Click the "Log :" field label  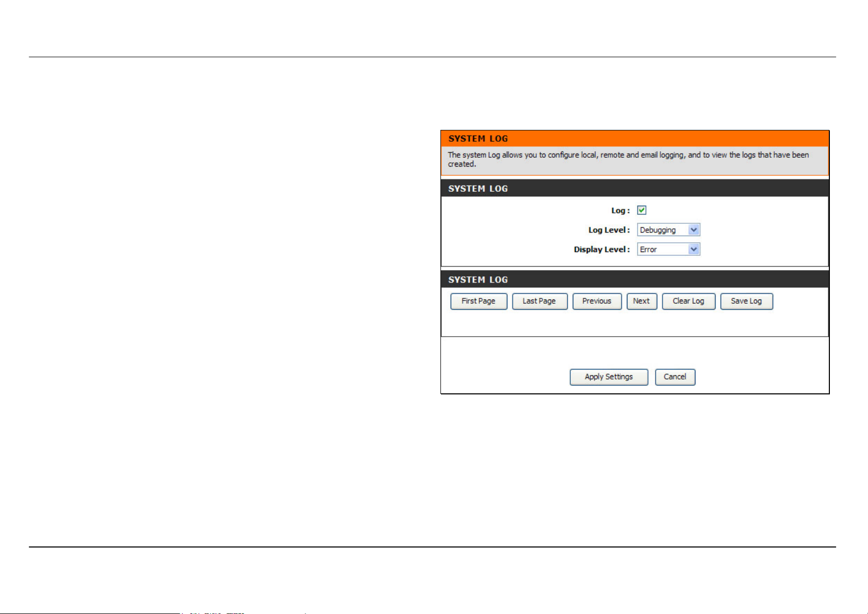click(620, 210)
